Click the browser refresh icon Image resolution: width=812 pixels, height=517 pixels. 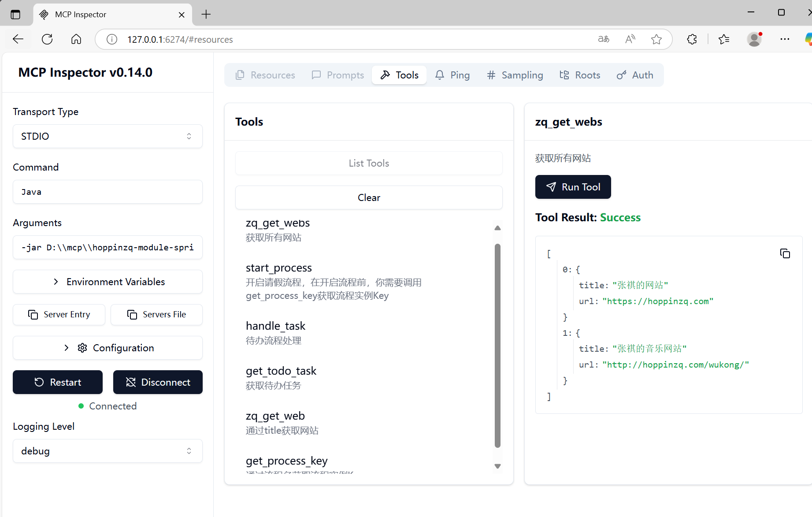pos(47,39)
